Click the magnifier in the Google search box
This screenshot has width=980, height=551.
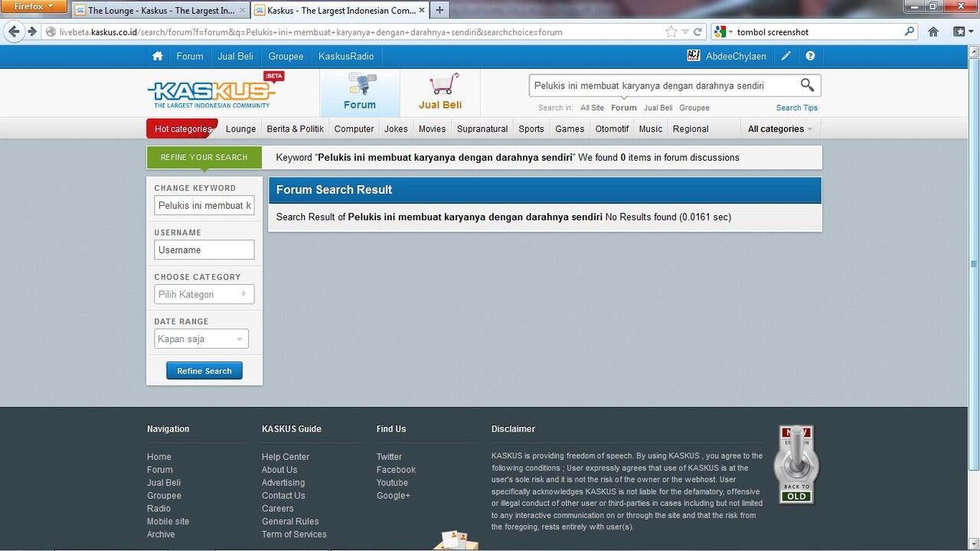coord(910,31)
